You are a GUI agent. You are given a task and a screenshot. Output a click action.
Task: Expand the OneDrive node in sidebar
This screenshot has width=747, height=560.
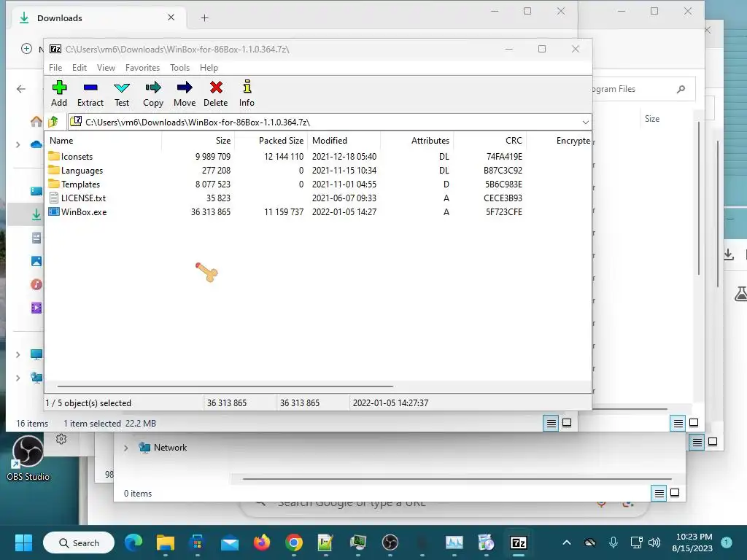18,144
